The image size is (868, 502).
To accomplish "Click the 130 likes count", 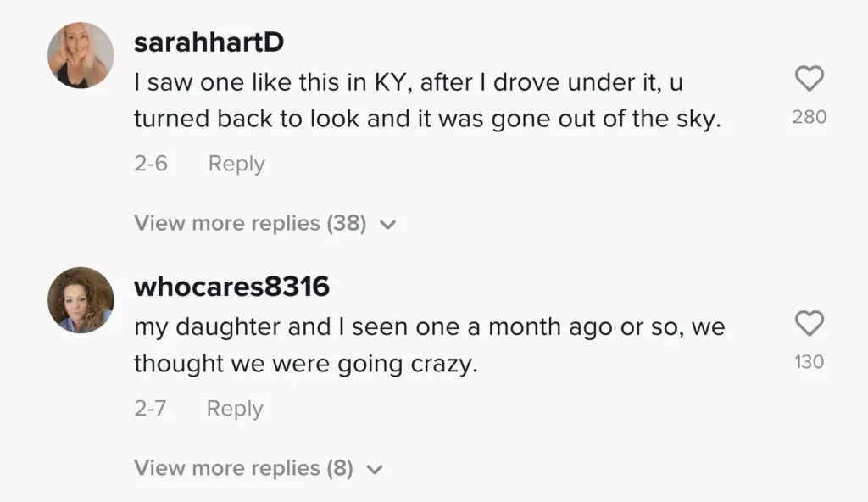I will click(x=810, y=362).
